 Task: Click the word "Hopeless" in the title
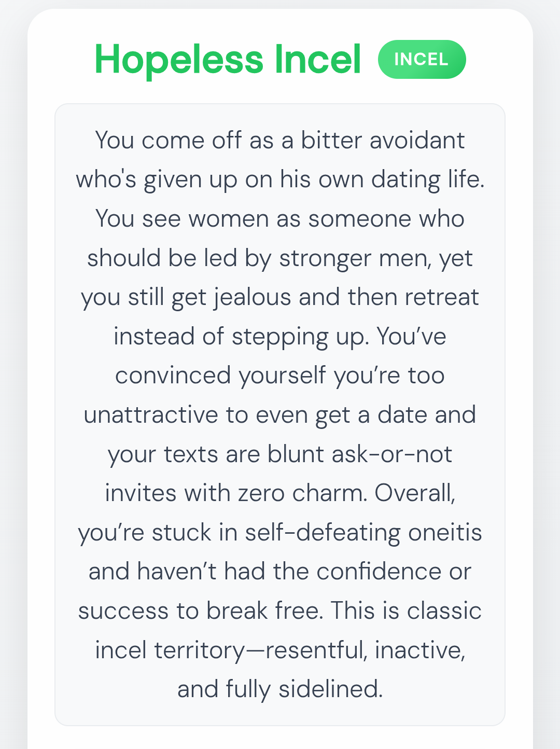point(179,60)
